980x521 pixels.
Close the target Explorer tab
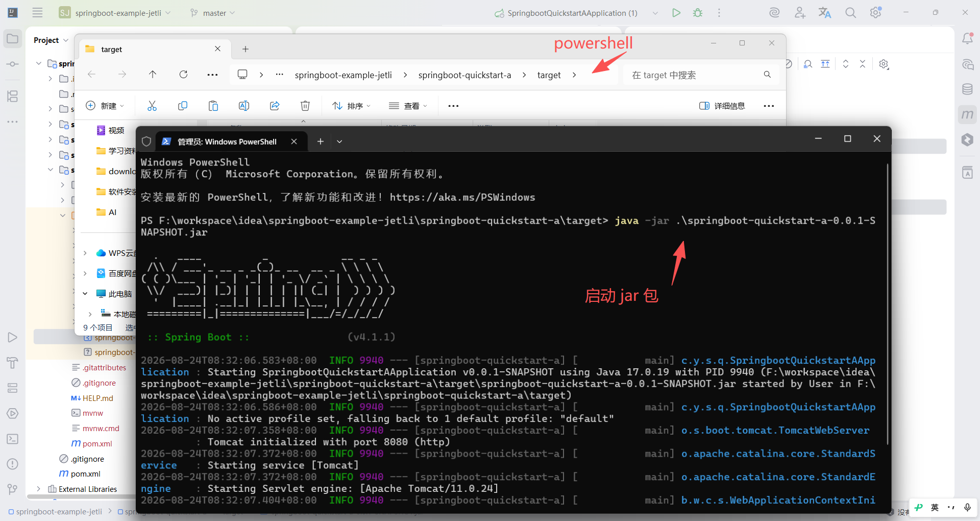(x=218, y=49)
